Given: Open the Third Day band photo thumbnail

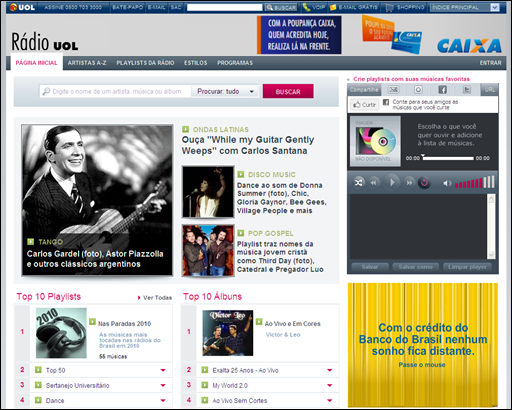Looking at the screenshot, I should tap(208, 250).
